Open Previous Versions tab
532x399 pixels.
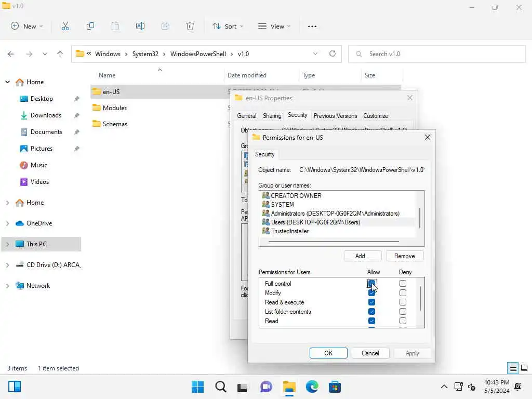pos(335,116)
